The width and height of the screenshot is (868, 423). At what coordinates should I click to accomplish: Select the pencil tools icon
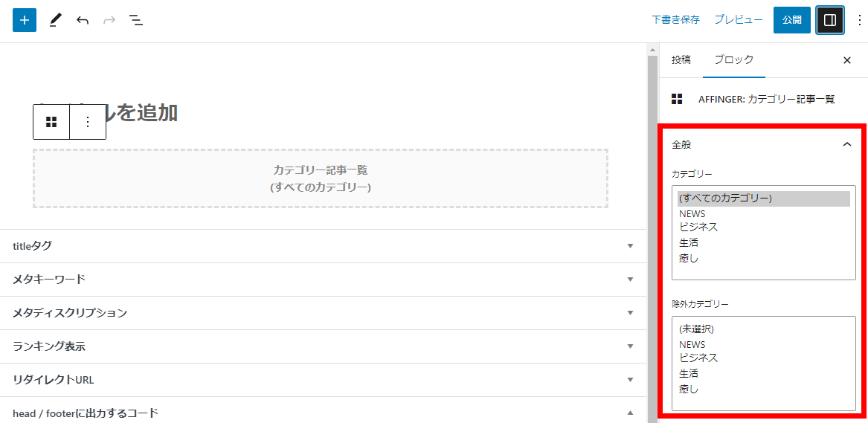click(x=55, y=21)
